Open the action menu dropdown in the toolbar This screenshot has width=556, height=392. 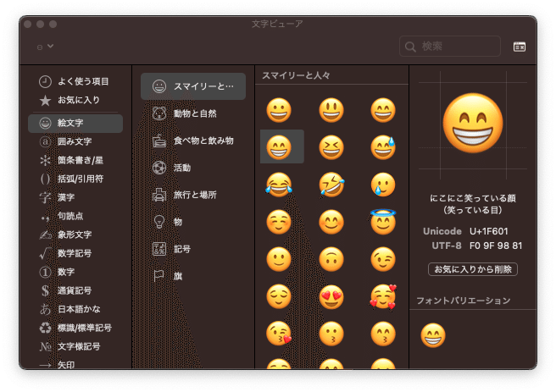coord(45,47)
